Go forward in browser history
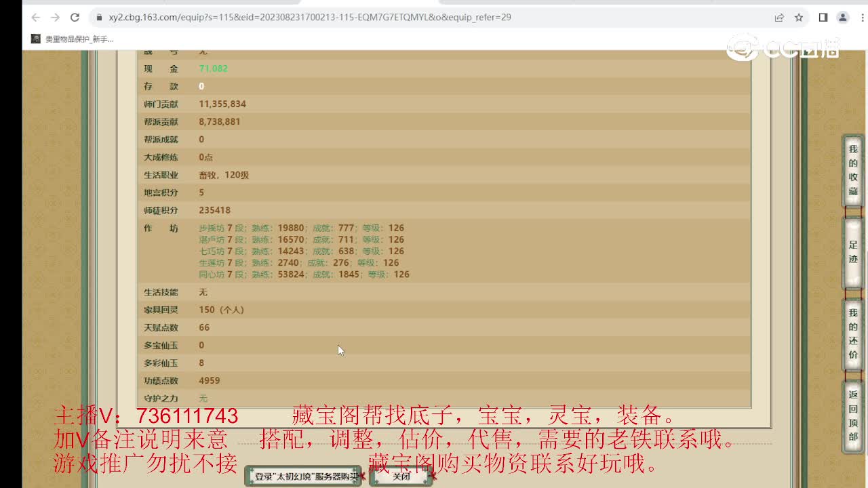868x488 pixels. [55, 18]
